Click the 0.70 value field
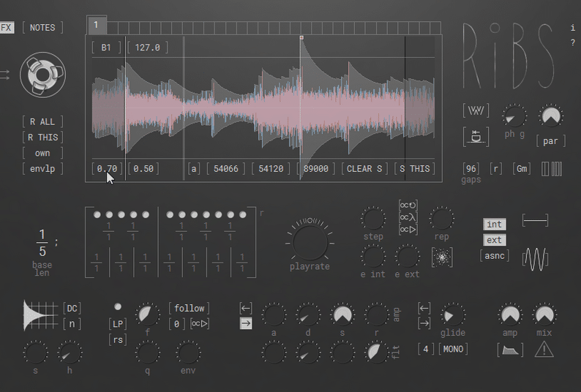The height and width of the screenshot is (392, 581). tap(107, 169)
